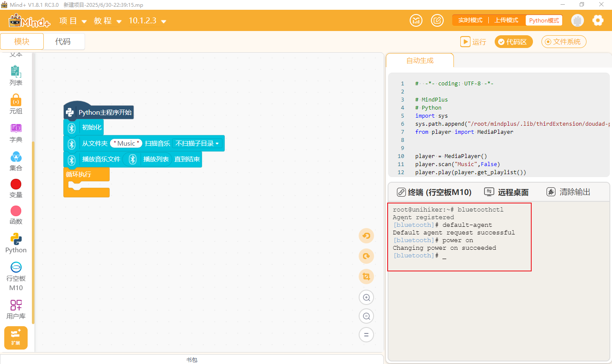Open the Mind+ community chart icon
Viewport: 612px width, 364px height.
point(416,20)
